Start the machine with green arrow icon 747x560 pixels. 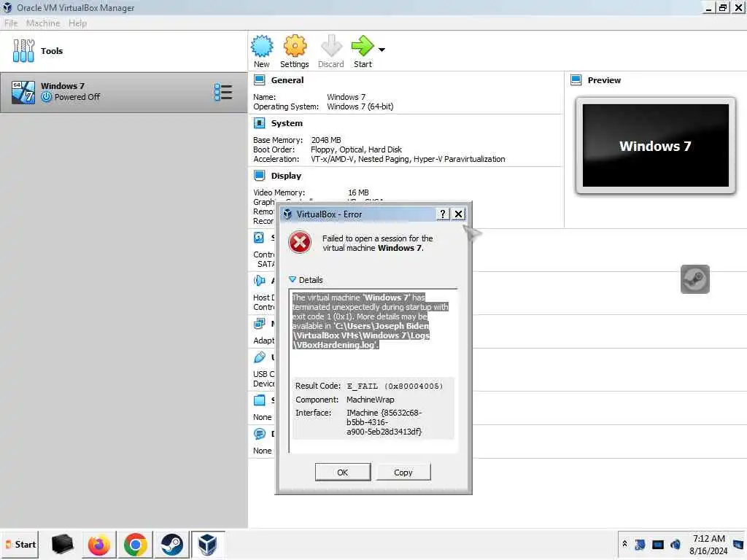point(363,46)
